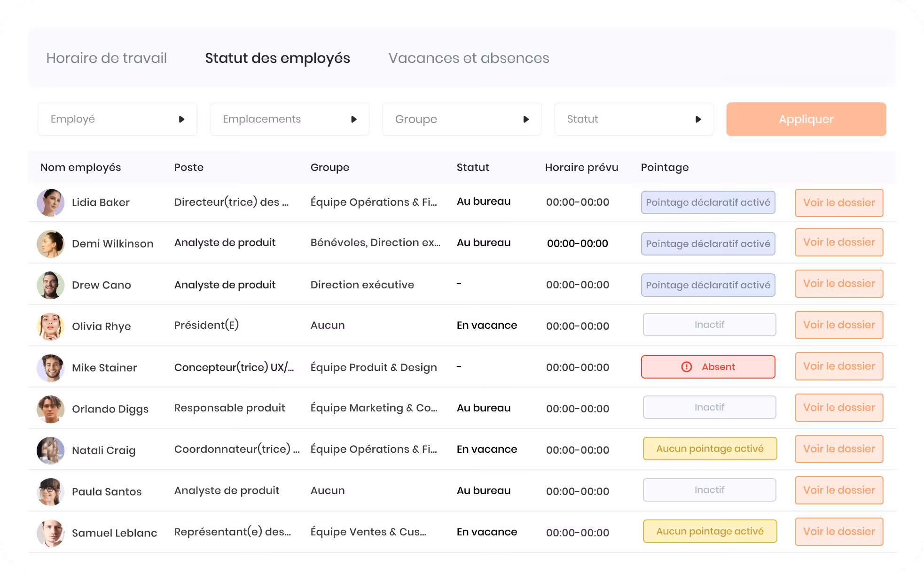This screenshot has width=924, height=573.
Task: Click the name Demi Wilkinson
Action: [112, 244]
